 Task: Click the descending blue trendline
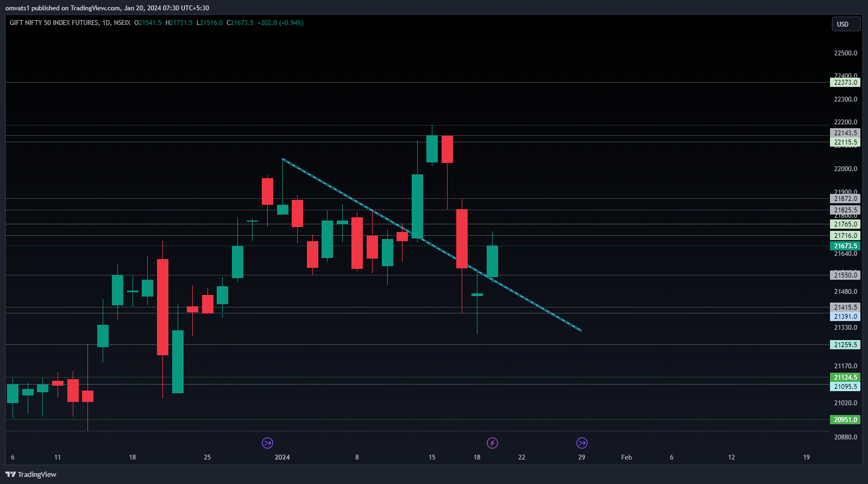pos(432,244)
